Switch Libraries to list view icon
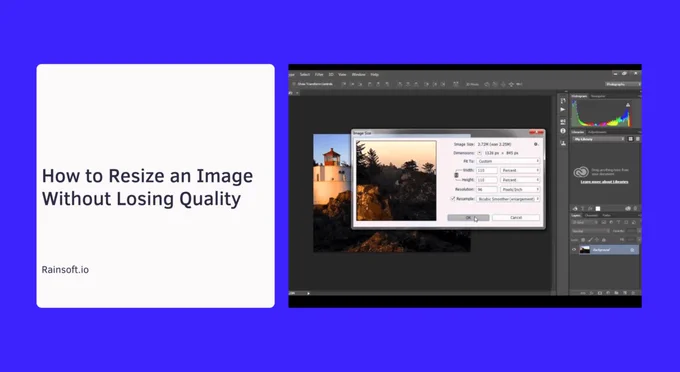The image size is (680, 372). (638, 139)
